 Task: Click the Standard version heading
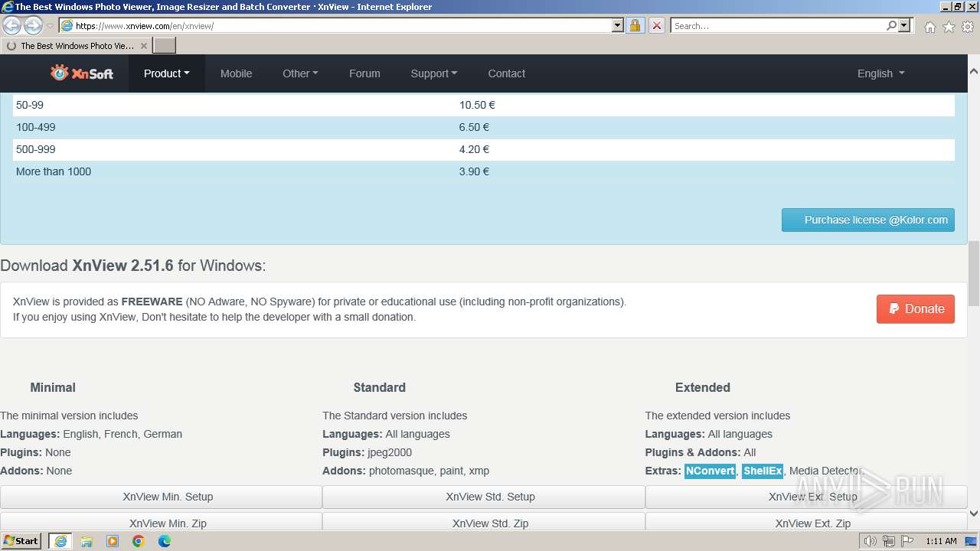379,387
